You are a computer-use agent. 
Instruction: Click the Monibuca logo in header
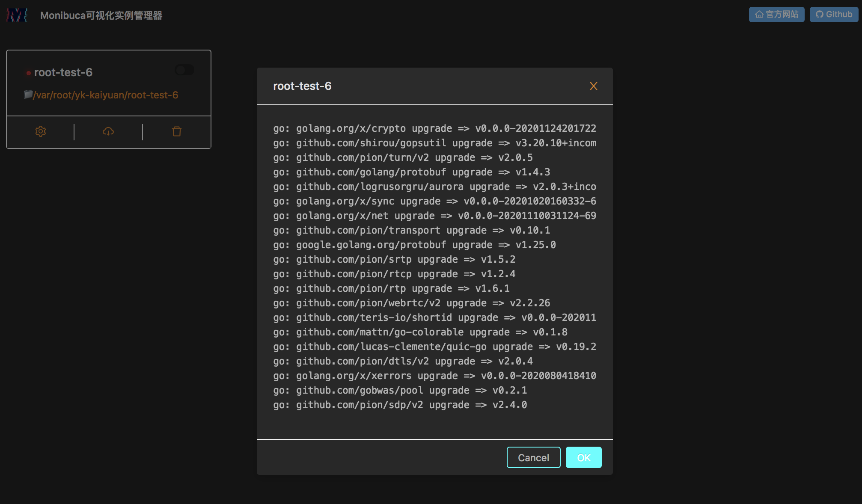coord(17,15)
